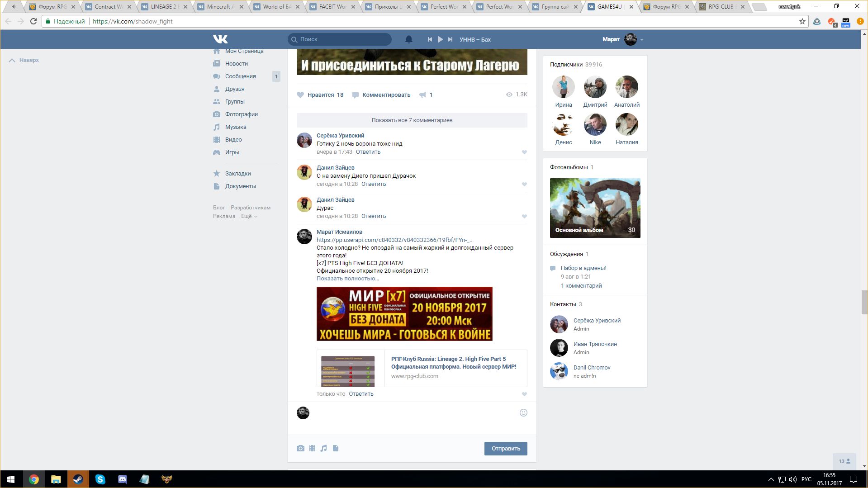Click Комментировать under the post
The image size is (868, 488).
coord(381,95)
